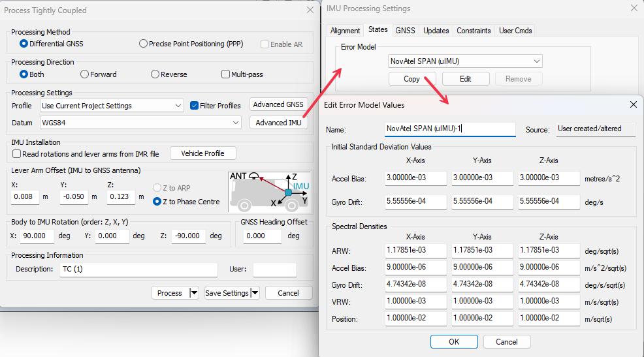The width and height of the screenshot is (644, 357).
Task: Open the Save Settings dropdown arrow
Action: pyautogui.click(x=255, y=293)
